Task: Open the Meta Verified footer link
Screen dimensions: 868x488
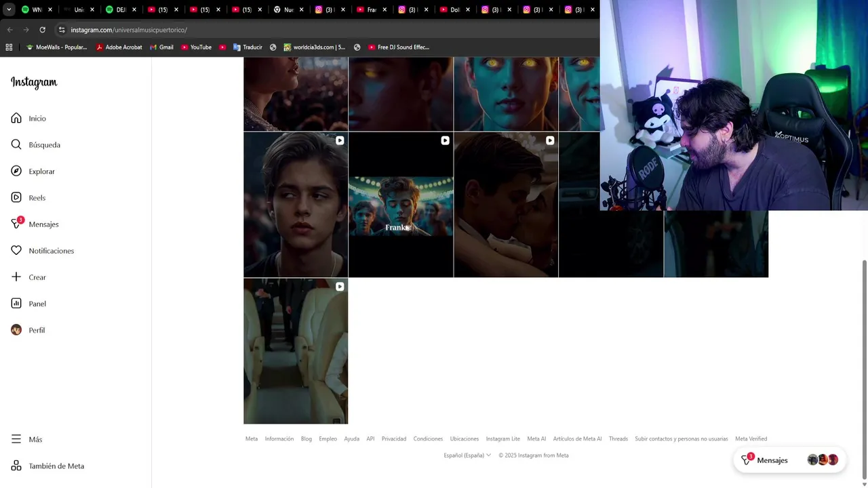Action: [x=751, y=439]
